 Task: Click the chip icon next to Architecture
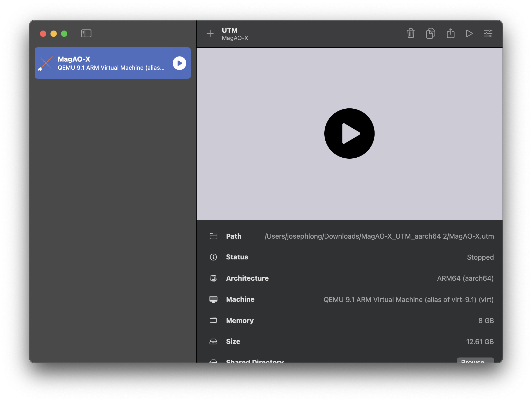(213, 278)
